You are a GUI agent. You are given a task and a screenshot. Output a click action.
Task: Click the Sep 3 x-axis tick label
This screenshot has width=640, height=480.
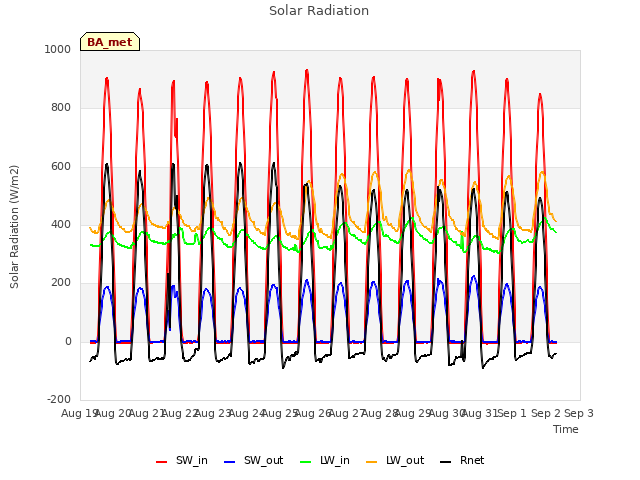[x=579, y=413]
